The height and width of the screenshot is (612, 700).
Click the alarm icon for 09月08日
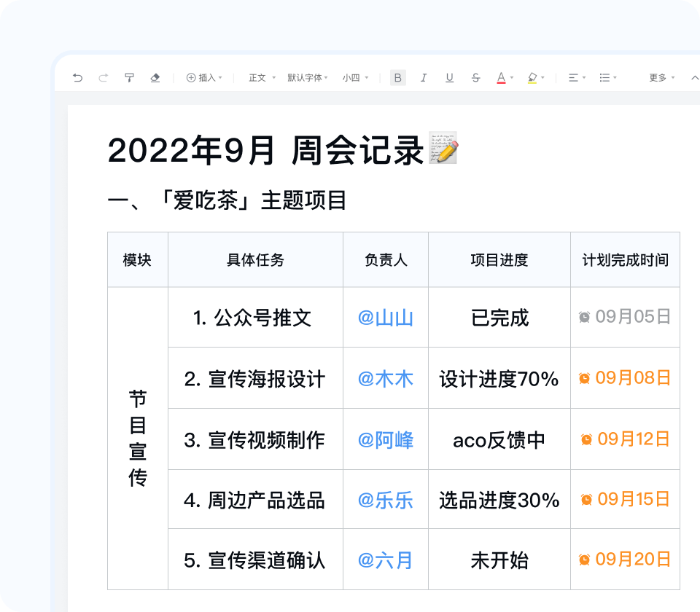click(x=584, y=378)
